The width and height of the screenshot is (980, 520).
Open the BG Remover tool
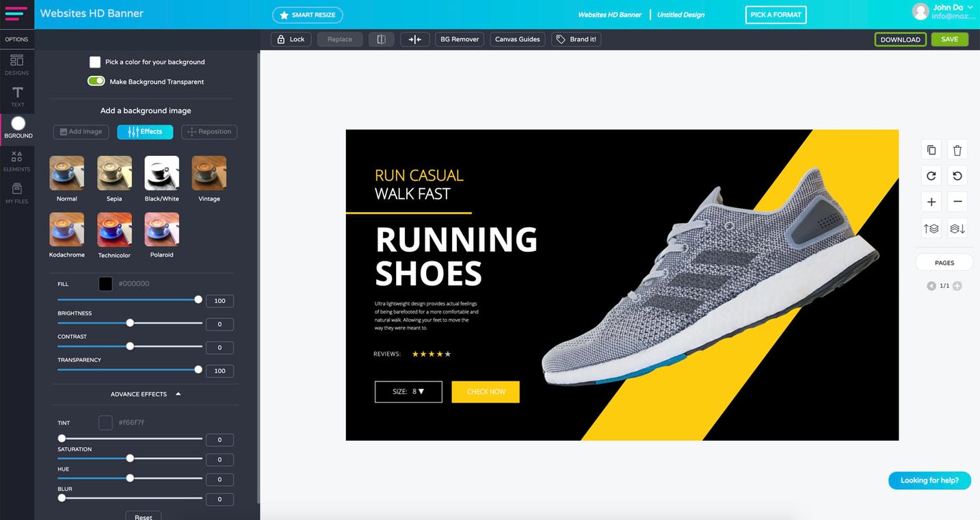tap(460, 39)
